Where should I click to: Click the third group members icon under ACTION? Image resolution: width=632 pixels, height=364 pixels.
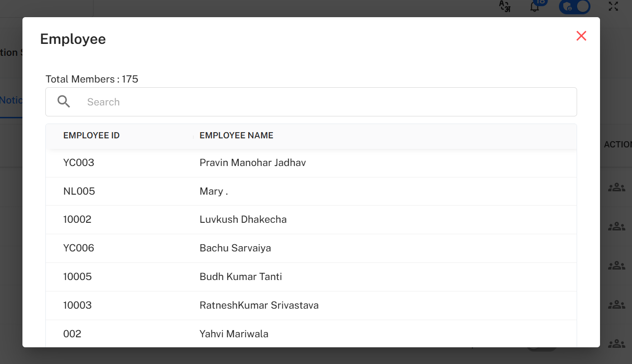(x=616, y=265)
